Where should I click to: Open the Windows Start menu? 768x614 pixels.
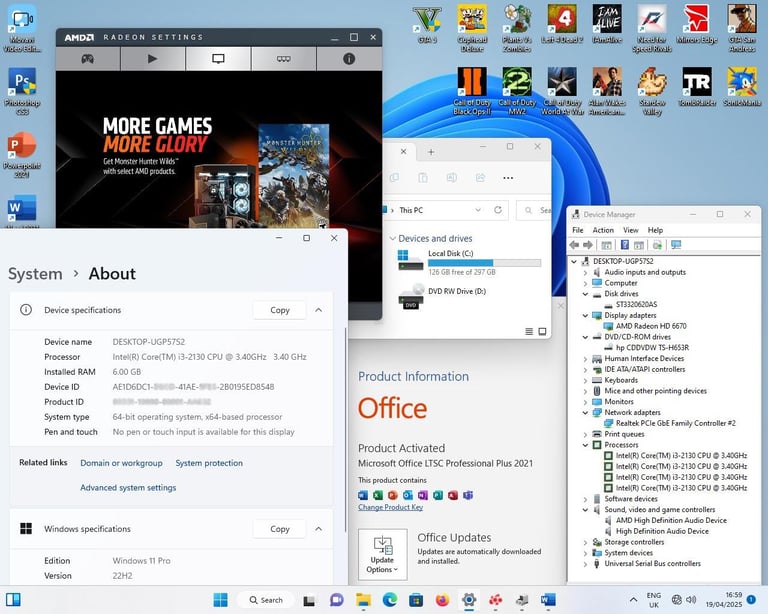point(220,600)
